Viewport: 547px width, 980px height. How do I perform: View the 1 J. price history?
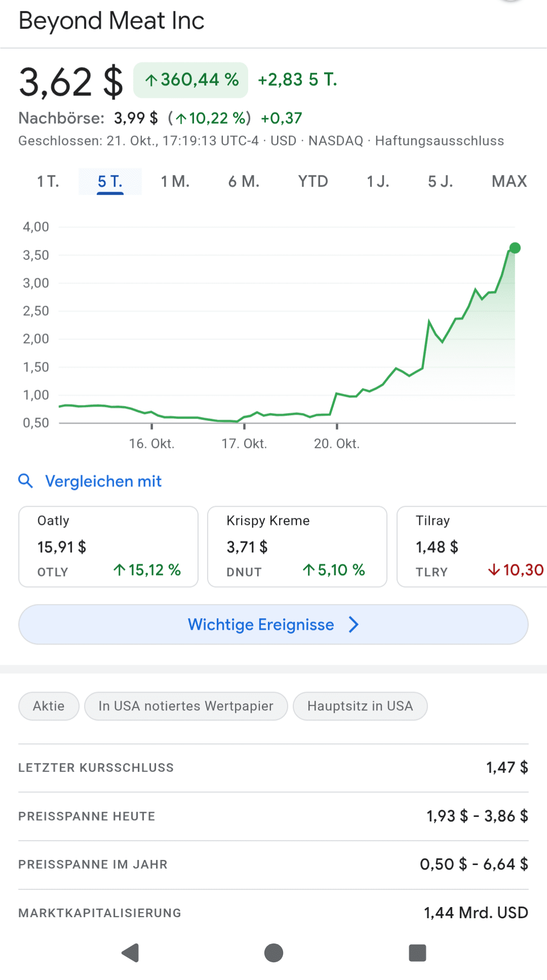pyautogui.click(x=378, y=181)
